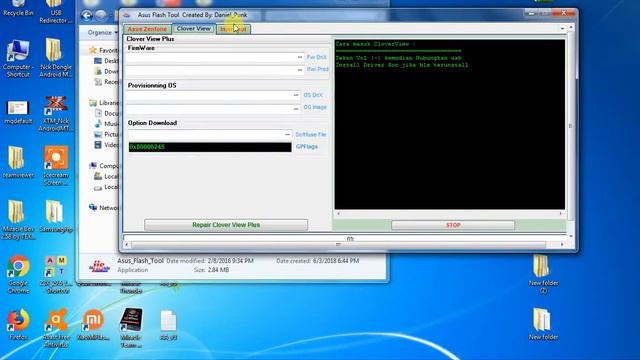640x360 pixels.
Task: Browse using the Softfuse File link
Action: coord(311,134)
